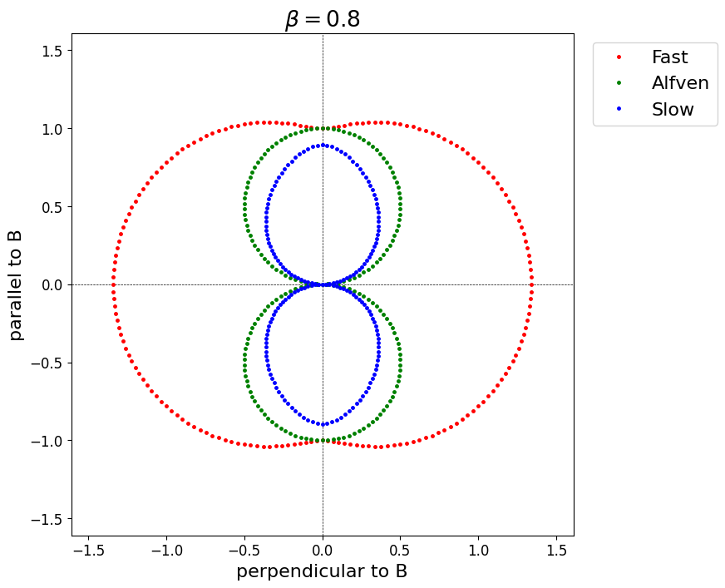Screen dimensions: 725x588
Task: Click the origin where all curves meet
Action: pos(323,284)
